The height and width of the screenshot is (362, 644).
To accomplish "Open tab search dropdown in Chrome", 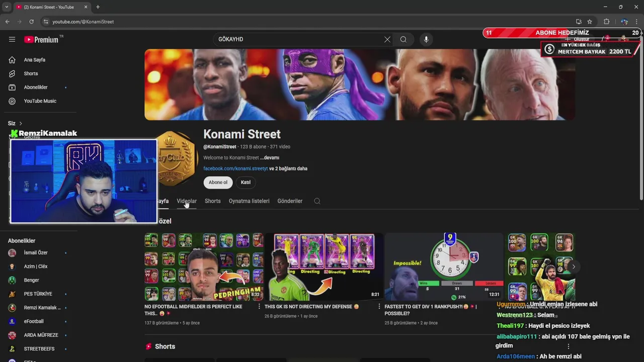I will 7,7.
